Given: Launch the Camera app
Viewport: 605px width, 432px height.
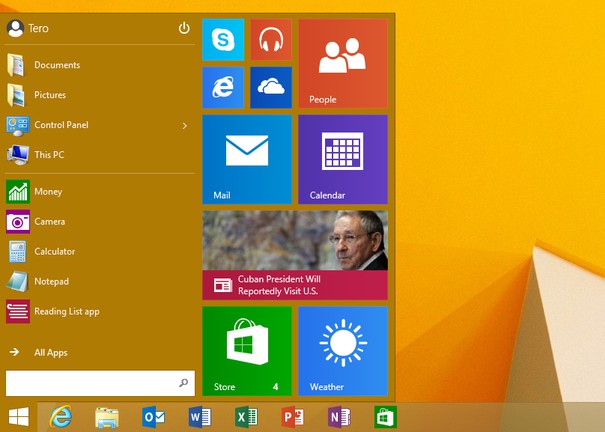Looking at the screenshot, I should pos(100,222).
